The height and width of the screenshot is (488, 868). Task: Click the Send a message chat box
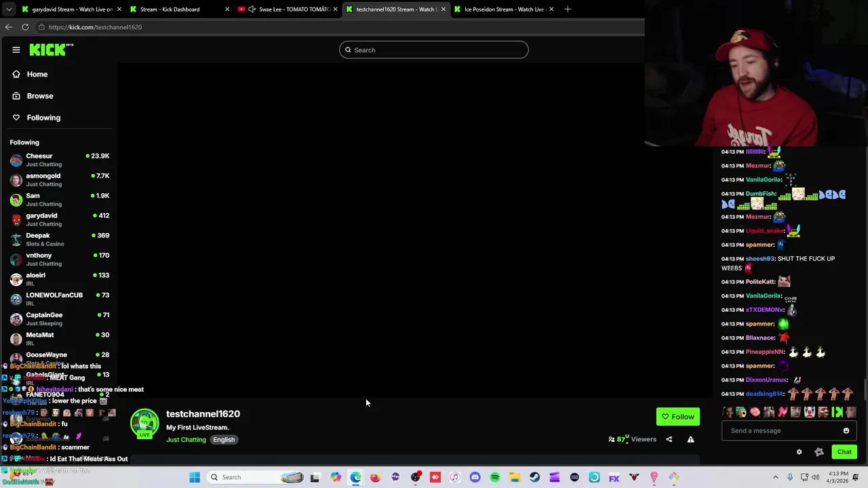[x=788, y=430]
